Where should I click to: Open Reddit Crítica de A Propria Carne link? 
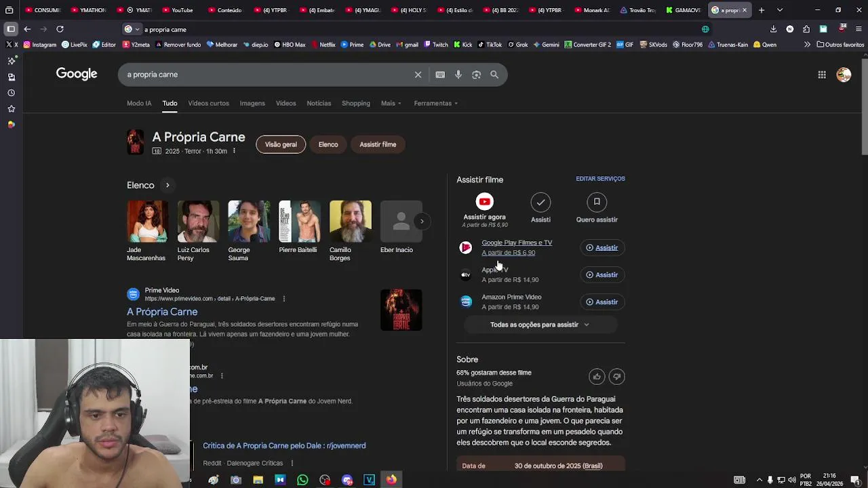click(284, 446)
